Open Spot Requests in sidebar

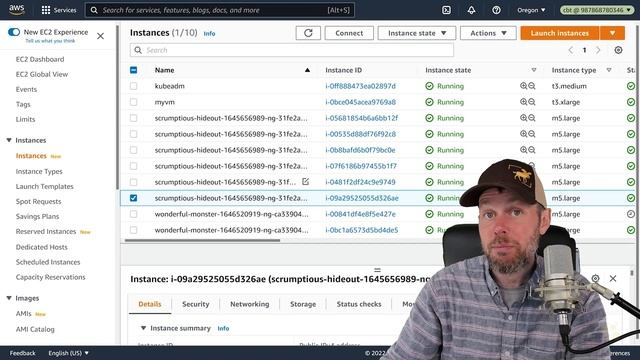[38, 201]
